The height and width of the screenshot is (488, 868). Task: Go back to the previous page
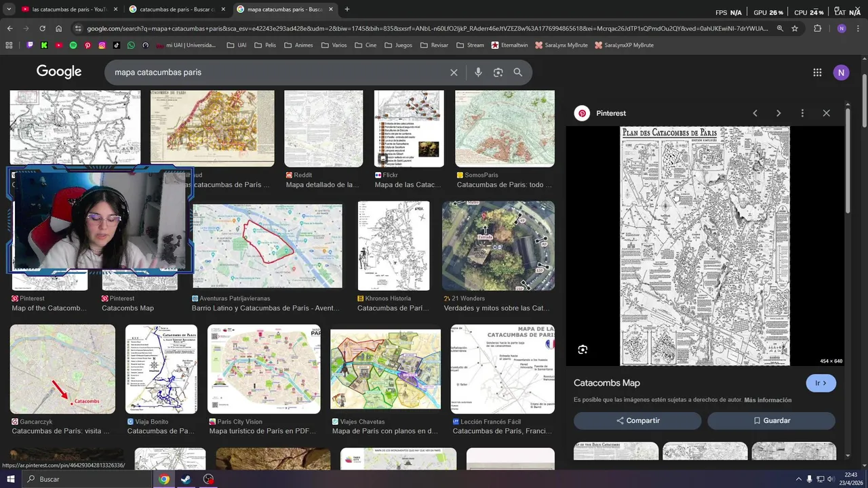[9, 28]
